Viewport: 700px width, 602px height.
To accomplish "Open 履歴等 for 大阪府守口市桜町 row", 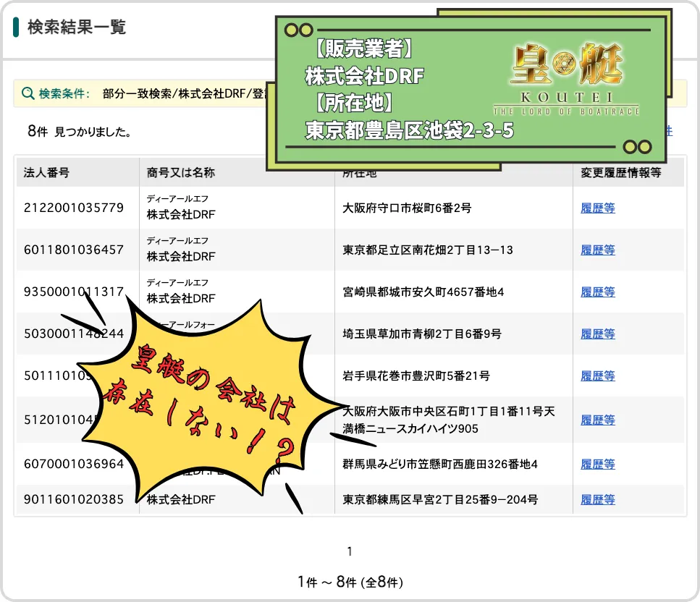I will [597, 208].
